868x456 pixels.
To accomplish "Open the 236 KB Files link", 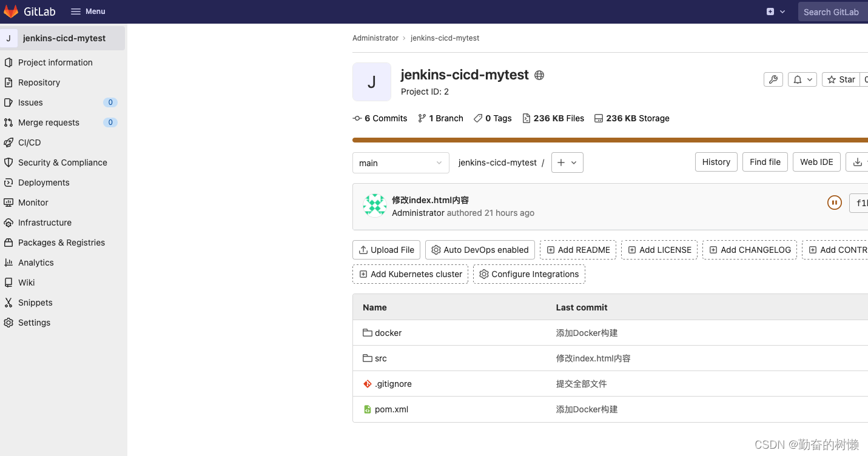I will coord(553,118).
